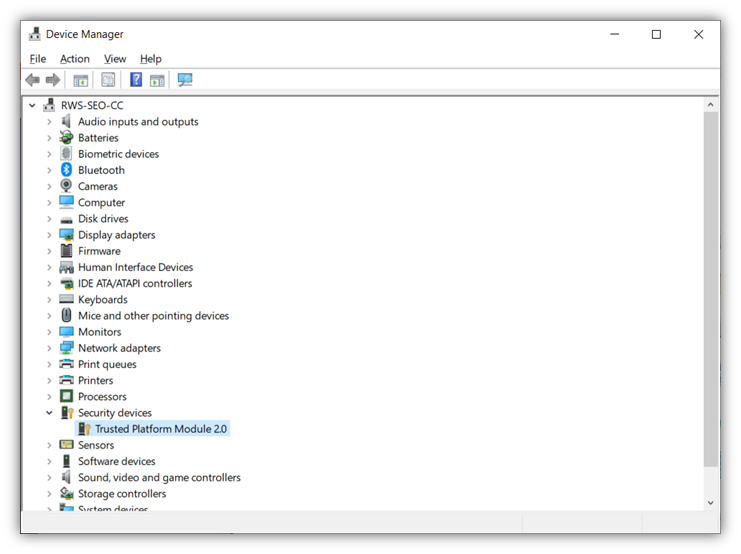Click the Firmware chip icon

(66, 251)
